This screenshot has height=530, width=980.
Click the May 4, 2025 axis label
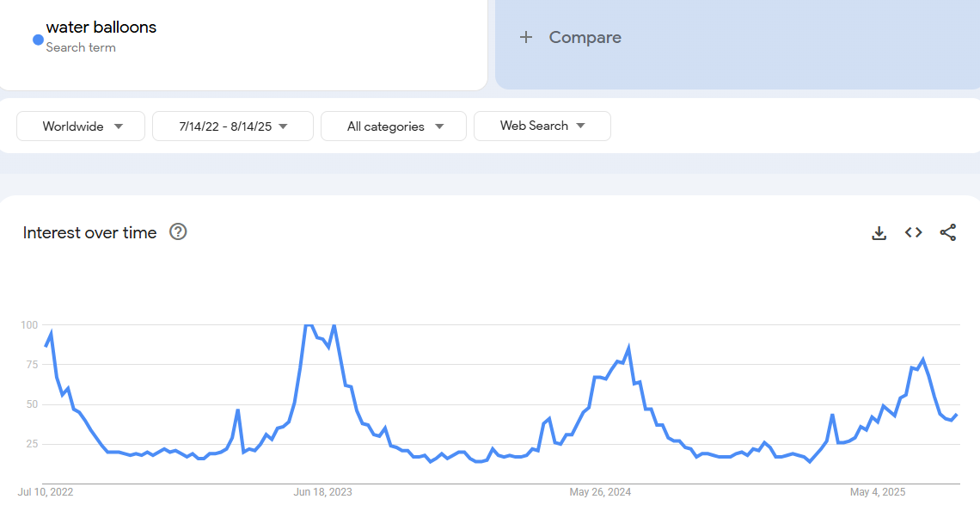coord(878,492)
